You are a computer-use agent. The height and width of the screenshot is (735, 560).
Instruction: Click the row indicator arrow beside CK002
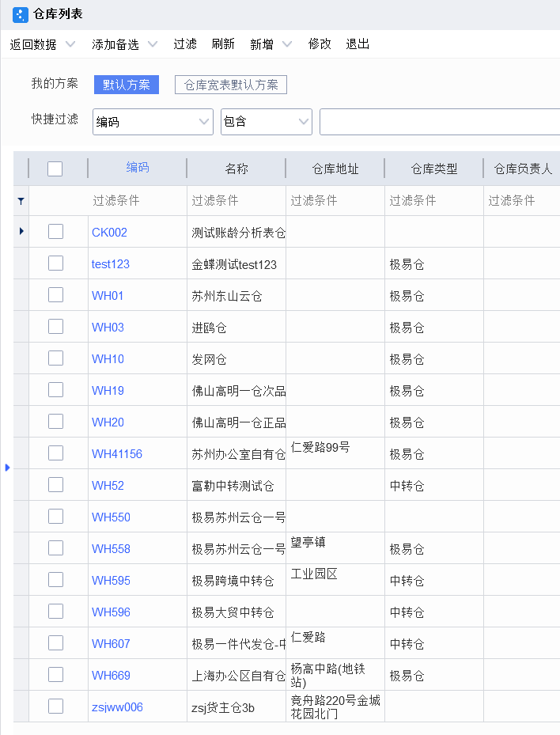tap(21, 231)
